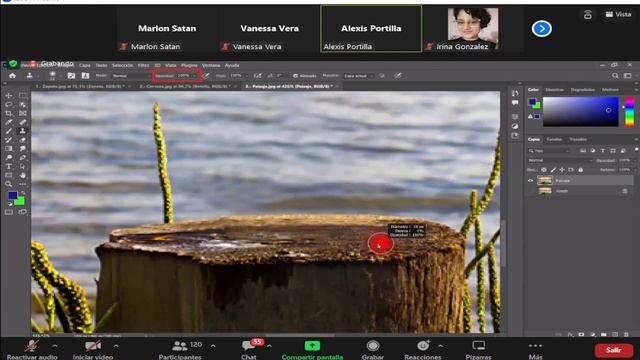Click Iniciar video button
The height and width of the screenshot is (360, 640).
(93, 350)
